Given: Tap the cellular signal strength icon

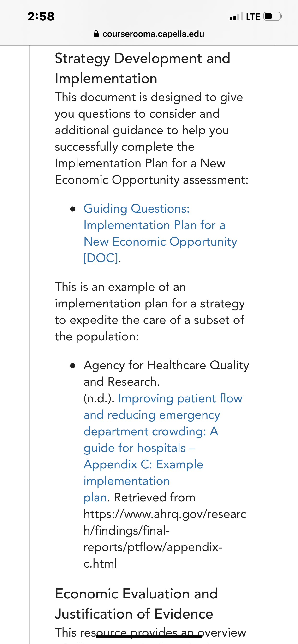Looking at the screenshot, I should pos(236,17).
